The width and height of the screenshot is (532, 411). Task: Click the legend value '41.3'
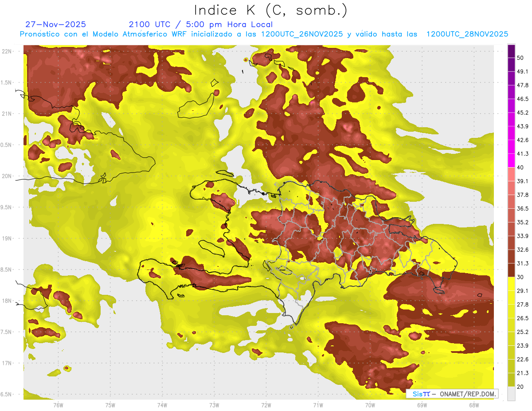523,154
